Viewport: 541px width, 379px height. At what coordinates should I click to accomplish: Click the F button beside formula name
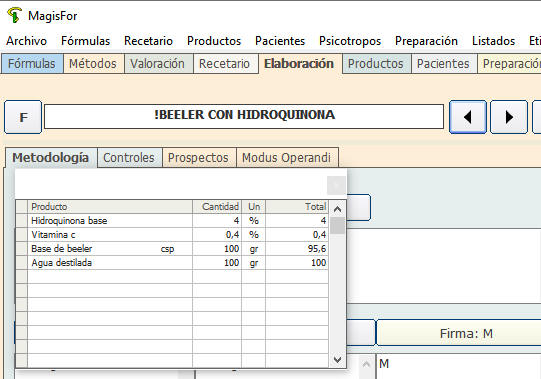click(23, 117)
